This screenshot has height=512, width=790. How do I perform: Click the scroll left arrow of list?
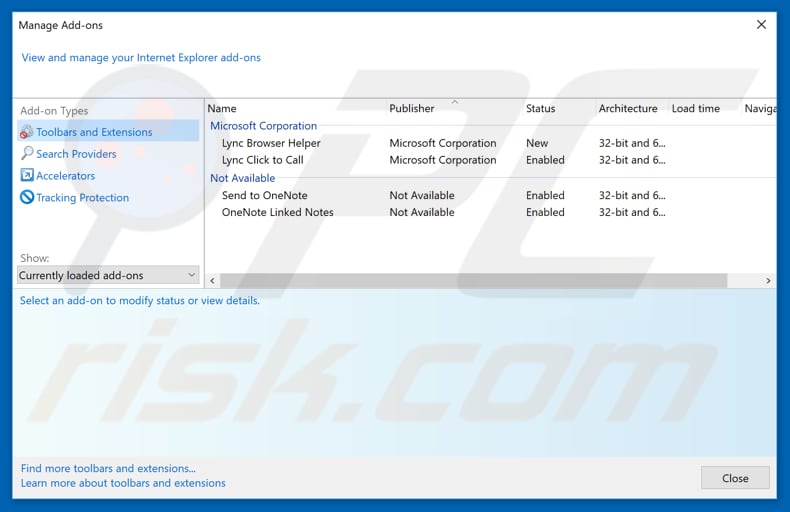[213, 281]
